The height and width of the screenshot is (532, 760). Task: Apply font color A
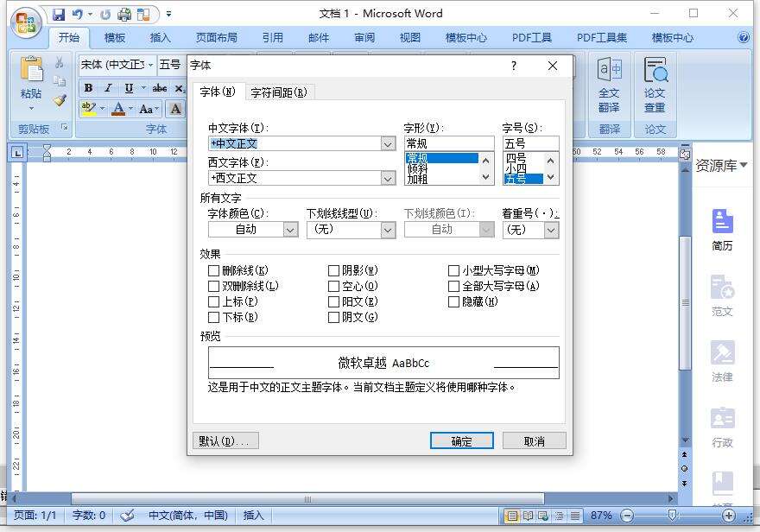pos(117,108)
